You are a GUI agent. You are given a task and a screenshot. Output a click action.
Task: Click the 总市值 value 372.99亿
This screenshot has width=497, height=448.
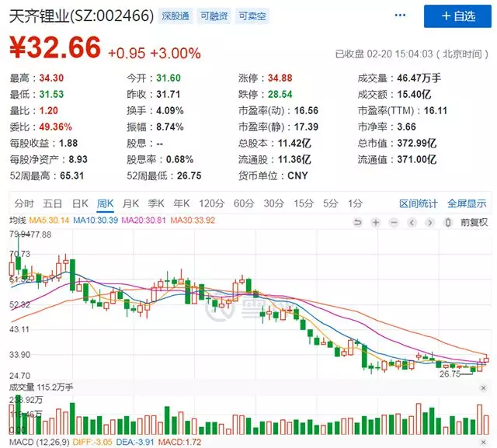click(417, 143)
